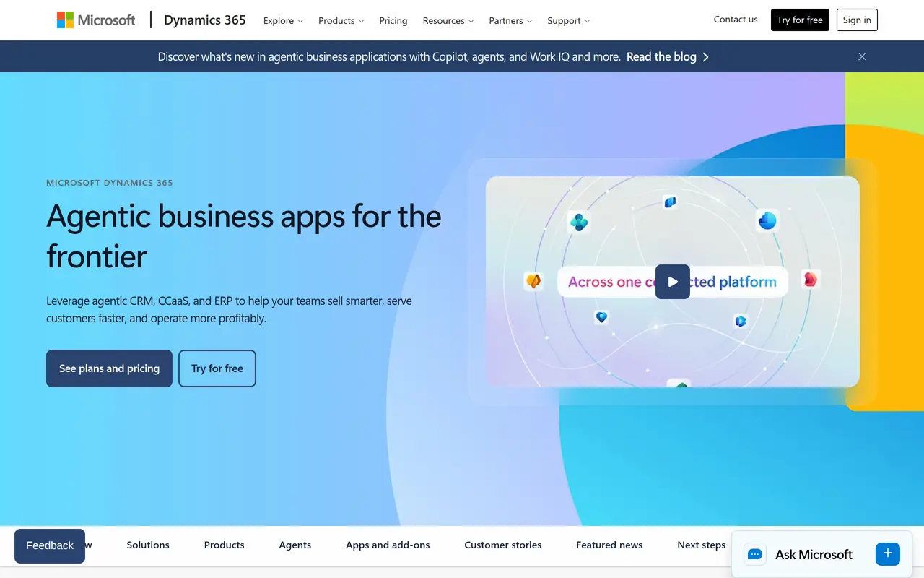The width and height of the screenshot is (924, 578).
Task: Open the Feedback button
Action: tap(50, 545)
